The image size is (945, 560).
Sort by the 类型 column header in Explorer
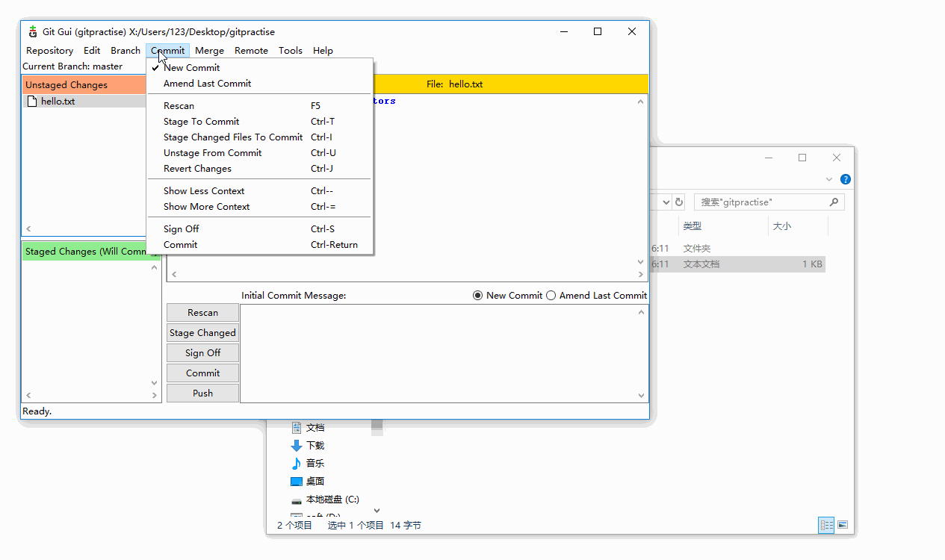tap(693, 226)
